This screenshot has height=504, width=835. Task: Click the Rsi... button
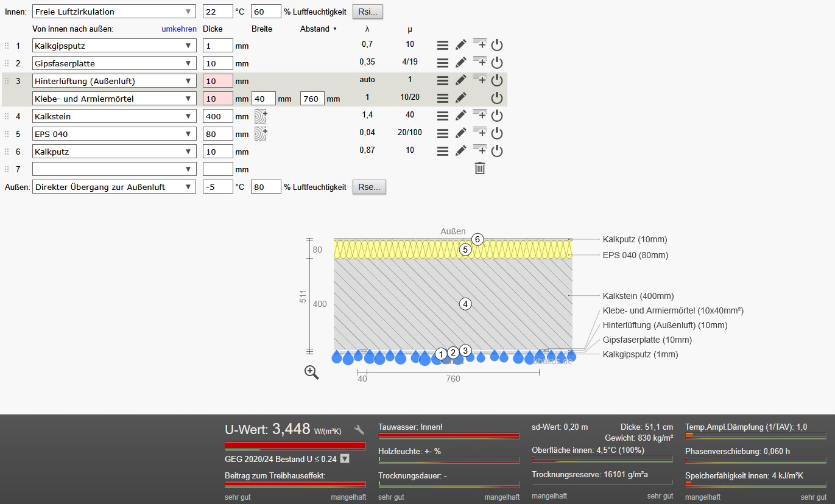click(368, 12)
